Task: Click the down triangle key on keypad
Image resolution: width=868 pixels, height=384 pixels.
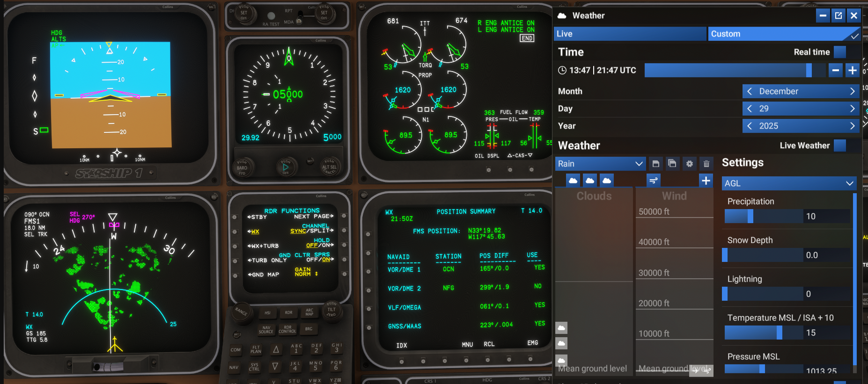Action: (x=275, y=366)
